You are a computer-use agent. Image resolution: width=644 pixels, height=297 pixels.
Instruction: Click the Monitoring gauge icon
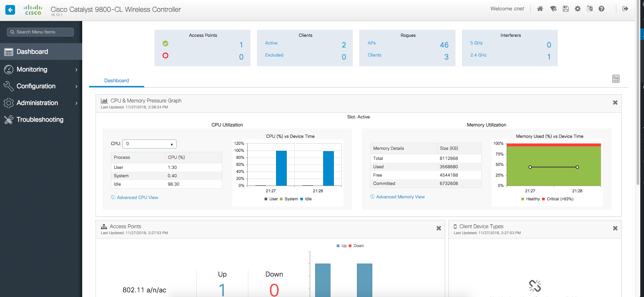9,70
